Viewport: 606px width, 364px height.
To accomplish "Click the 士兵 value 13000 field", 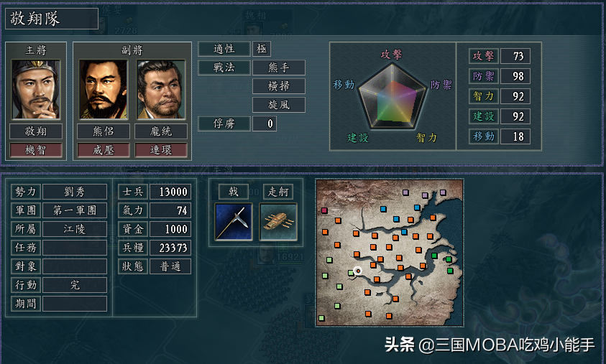I will [x=170, y=192].
